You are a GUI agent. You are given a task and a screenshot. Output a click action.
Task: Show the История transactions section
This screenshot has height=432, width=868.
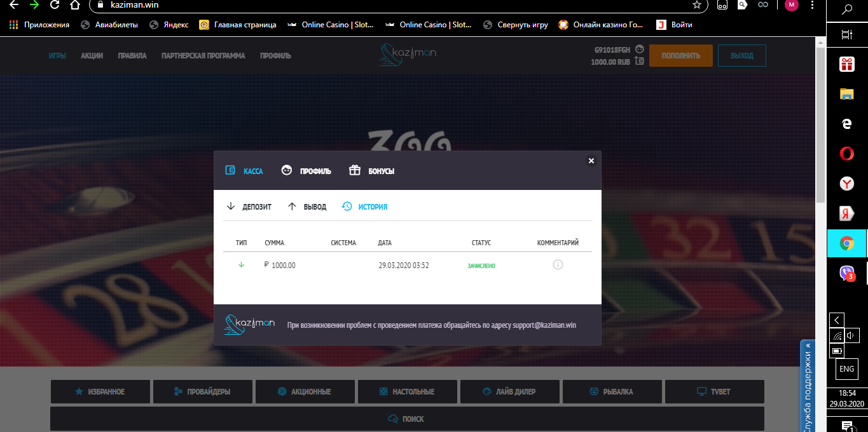click(x=364, y=206)
